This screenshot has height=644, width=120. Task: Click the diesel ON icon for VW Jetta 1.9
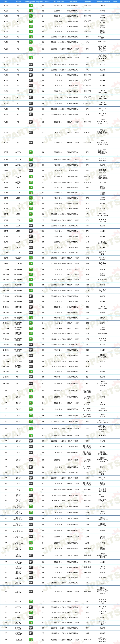coord(31,607)
